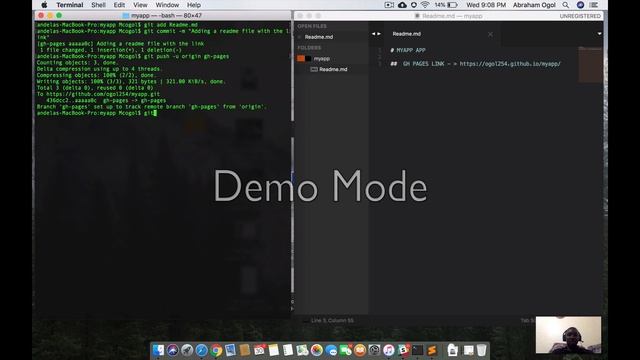640x360 pixels.
Task: Open Launchpad rocket icon in Dock
Action: pos(187,350)
